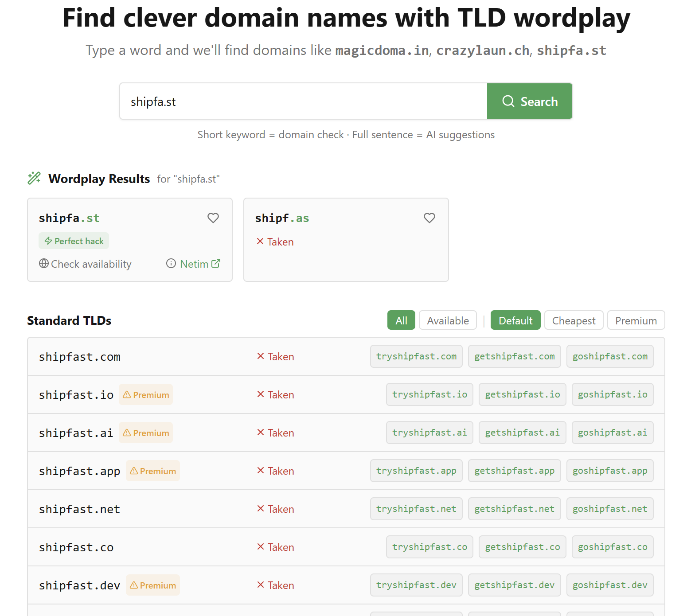Favorite shipf.as with the heart icon
This screenshot has width=691, height=616.
click(429, 218)
